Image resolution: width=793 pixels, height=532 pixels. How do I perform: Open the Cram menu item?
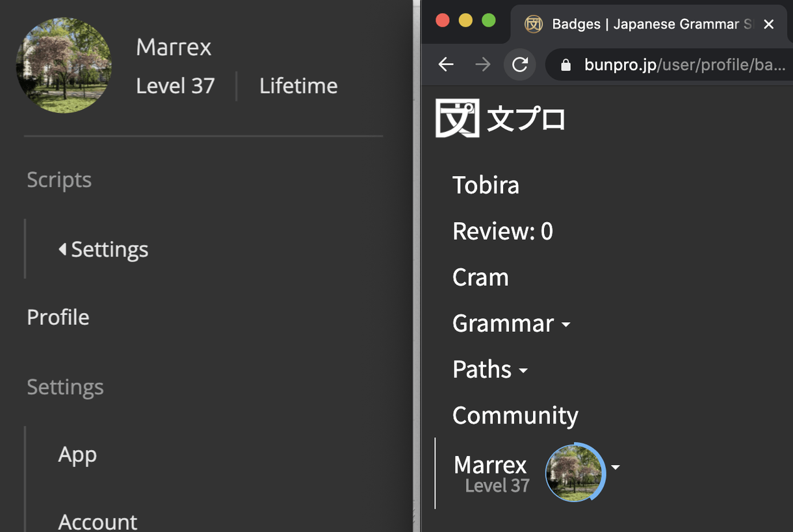pos(480,277)
